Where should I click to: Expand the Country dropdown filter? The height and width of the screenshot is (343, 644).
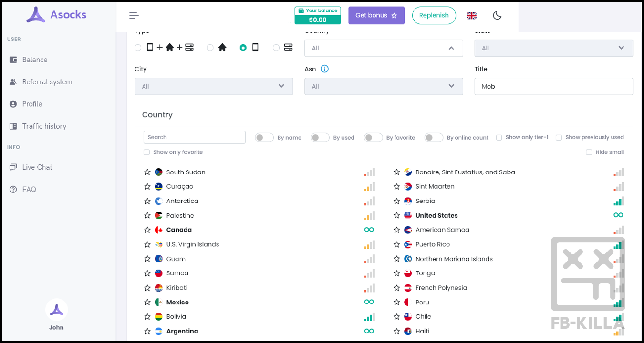tap(384, 48)
